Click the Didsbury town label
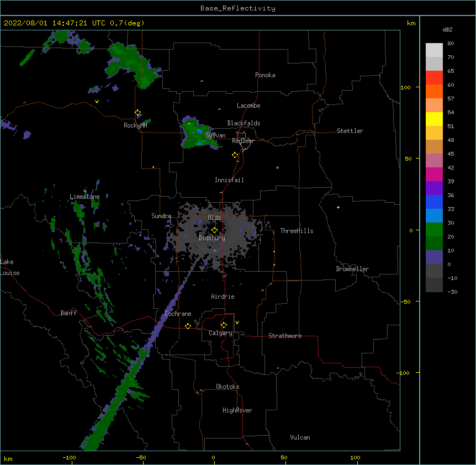476x465 pixels. click(212, 238)
